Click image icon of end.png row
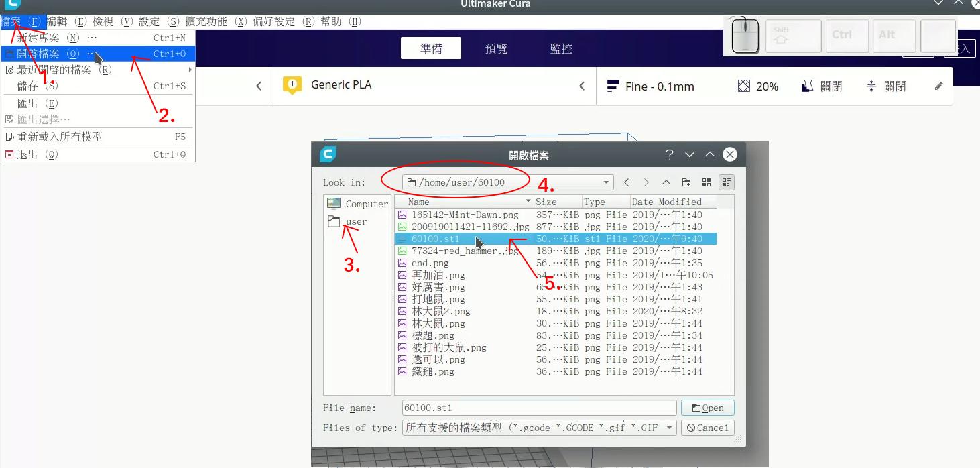This screenshot has width=980, height=468. click(x=402, y=263)
